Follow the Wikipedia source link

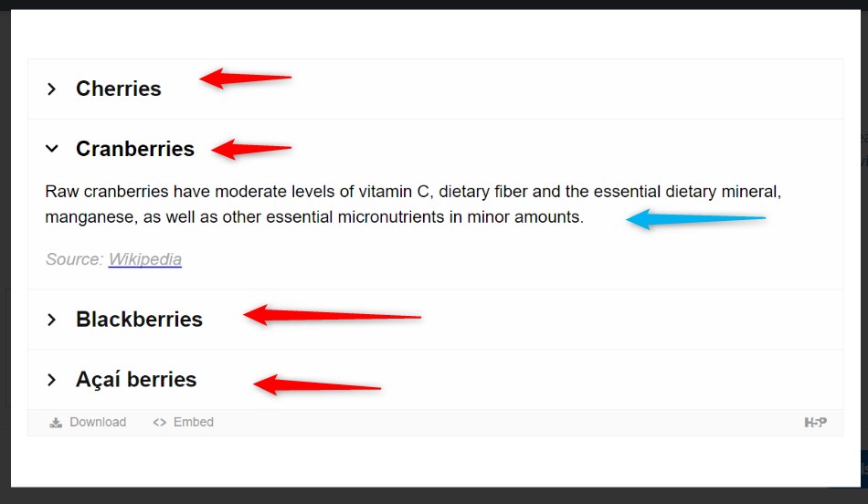tap(145, 259)
